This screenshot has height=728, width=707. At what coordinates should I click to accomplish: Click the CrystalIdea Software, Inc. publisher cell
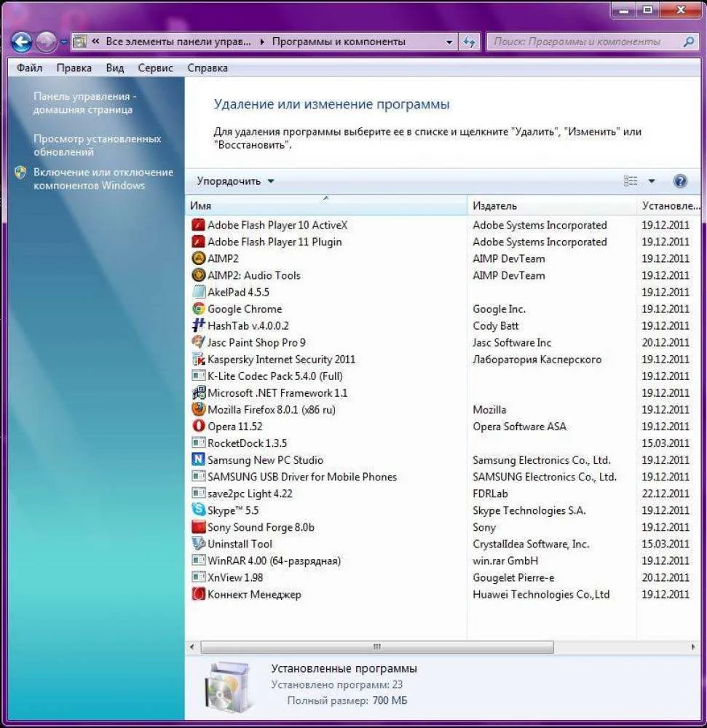click(531, 544)
